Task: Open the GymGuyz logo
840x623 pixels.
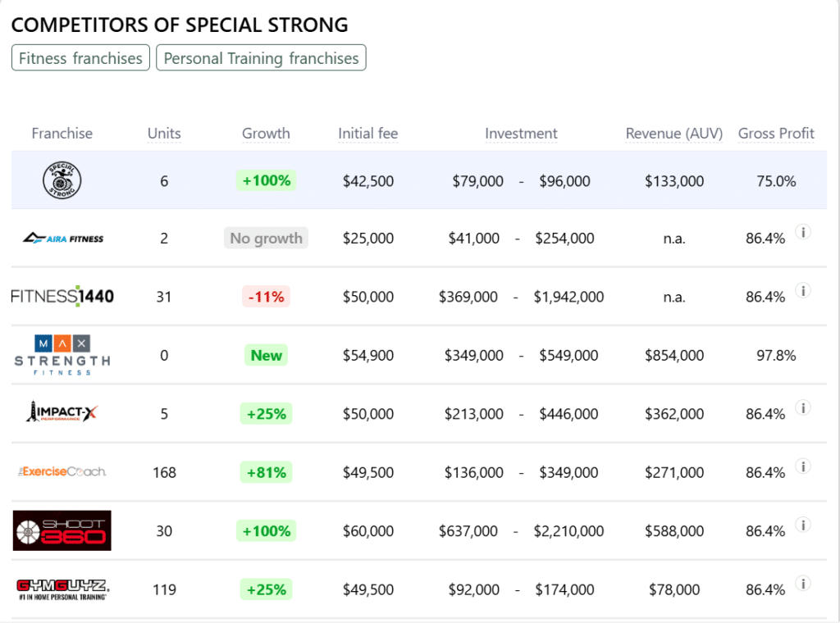Action: point(62,589)
